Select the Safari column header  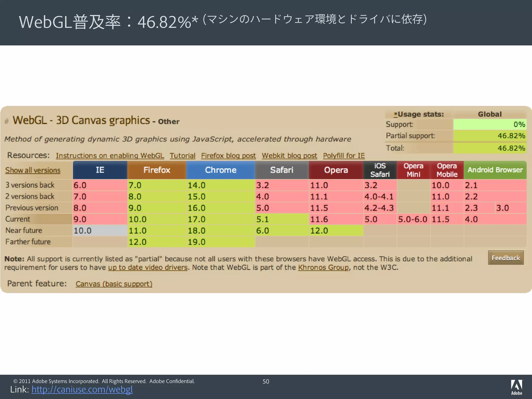click(x=282, y=170)
